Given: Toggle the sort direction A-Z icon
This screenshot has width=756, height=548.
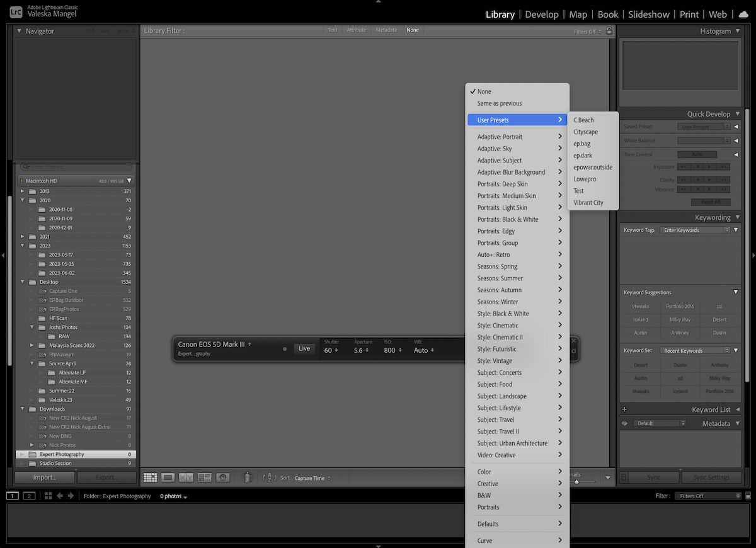Looking at the screenshot, I should coord(268,478).
